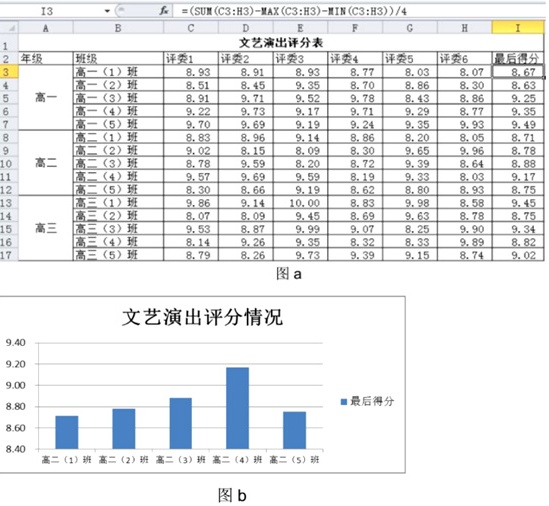Click 8.51 in row 4 column C
The image size is (549, 506).
pyautogui.click(x=191, y=85)
